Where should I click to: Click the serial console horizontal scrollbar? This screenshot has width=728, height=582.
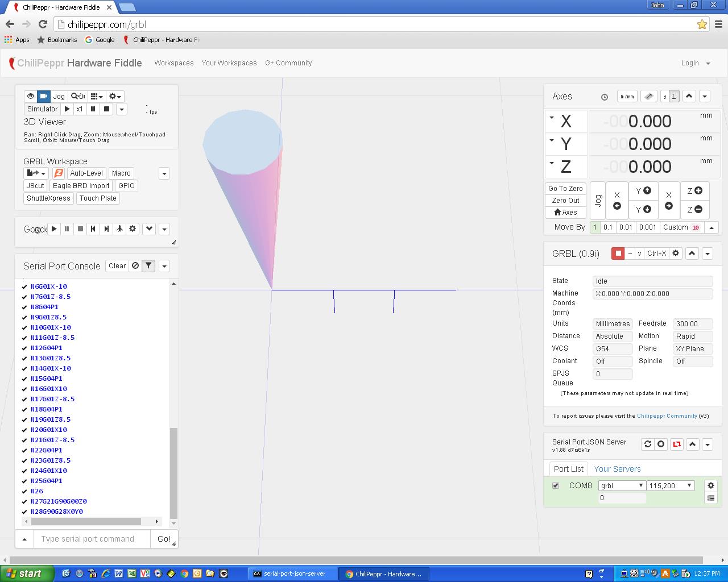pyautogui.click(x=85, y=521)
